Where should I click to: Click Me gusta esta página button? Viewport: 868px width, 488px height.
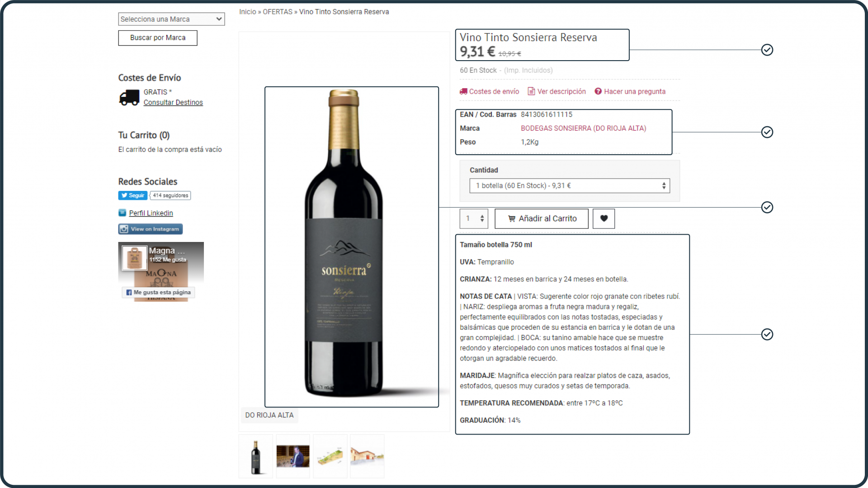pyautogui.click(x=158, y=293)
